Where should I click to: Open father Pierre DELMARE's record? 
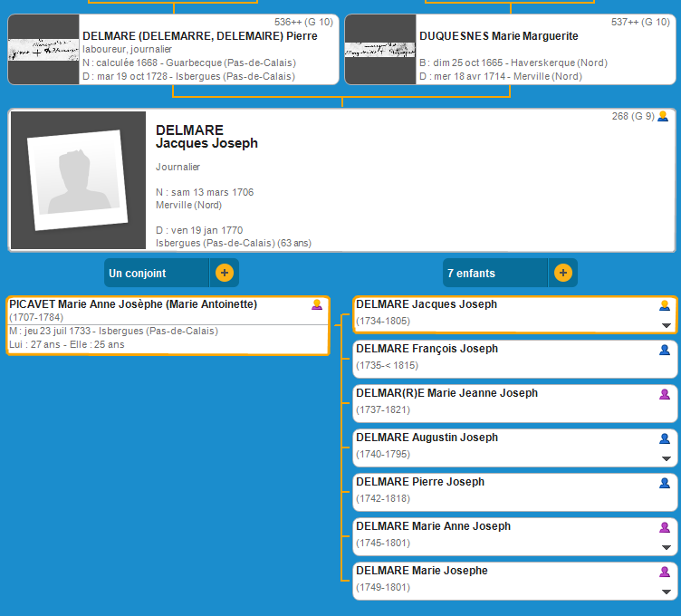point(199,36)
